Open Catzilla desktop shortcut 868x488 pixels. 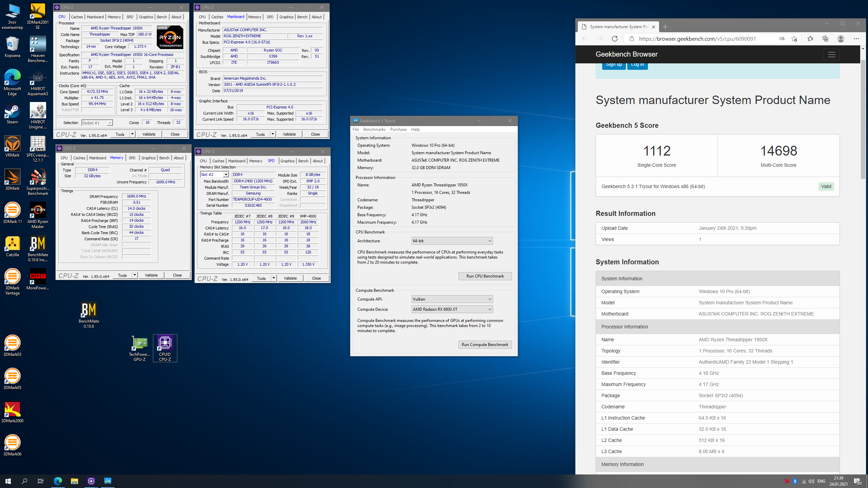tap(12, 246)
